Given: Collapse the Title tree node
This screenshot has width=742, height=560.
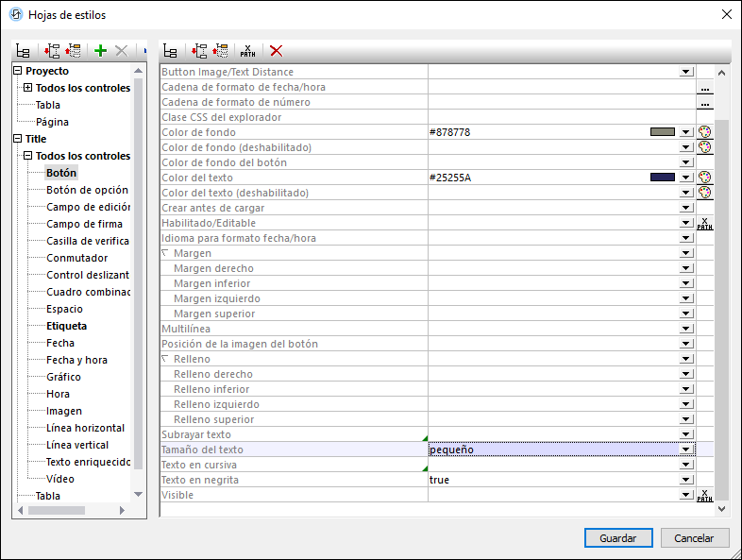Looking at the screenshot, I should (17, 139).
